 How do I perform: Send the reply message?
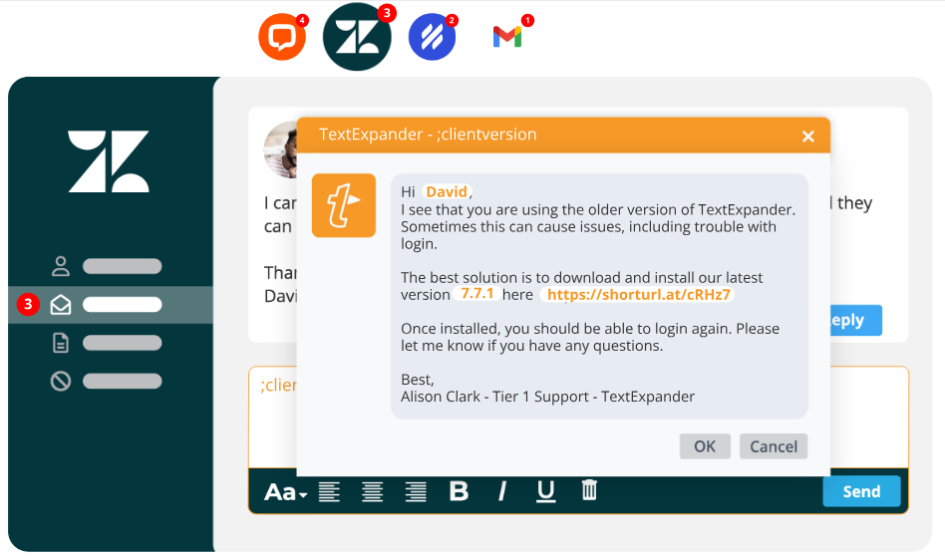pyautogui.click(x=861, y=491)
